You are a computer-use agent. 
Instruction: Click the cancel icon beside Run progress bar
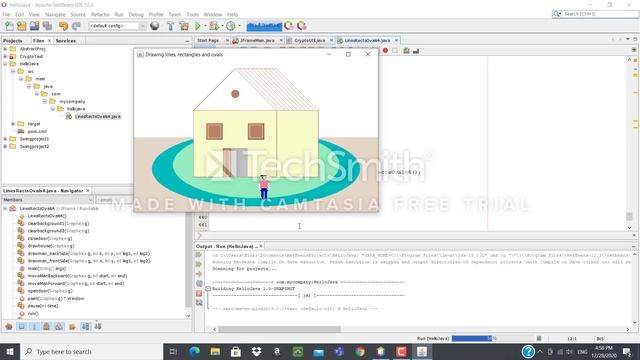[x=539, y=338]
